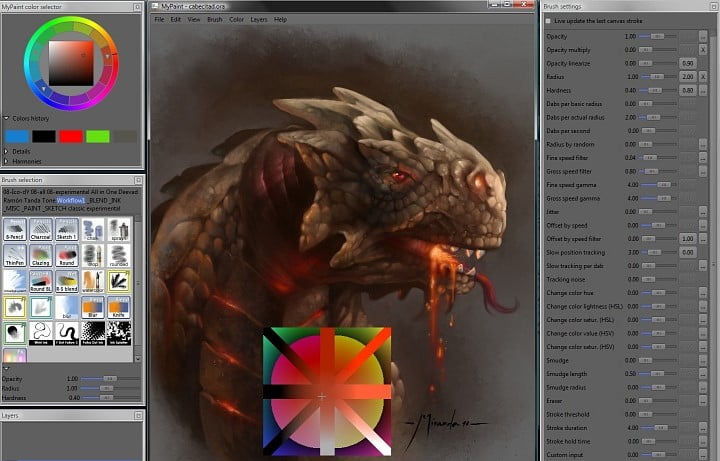Open the Help menu
Viewport: 720px width, 461px height.
click(280, 20)
